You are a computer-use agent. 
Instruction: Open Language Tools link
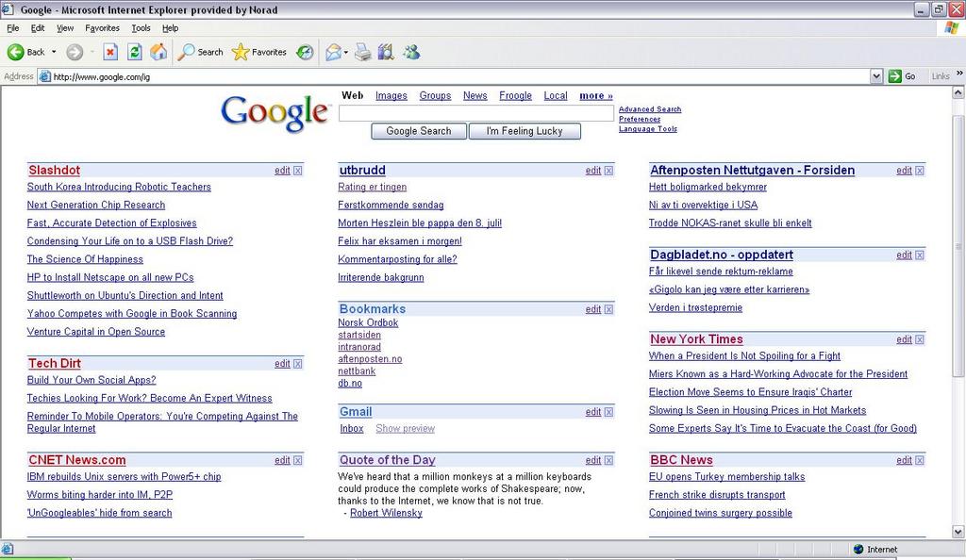[648, 129]
